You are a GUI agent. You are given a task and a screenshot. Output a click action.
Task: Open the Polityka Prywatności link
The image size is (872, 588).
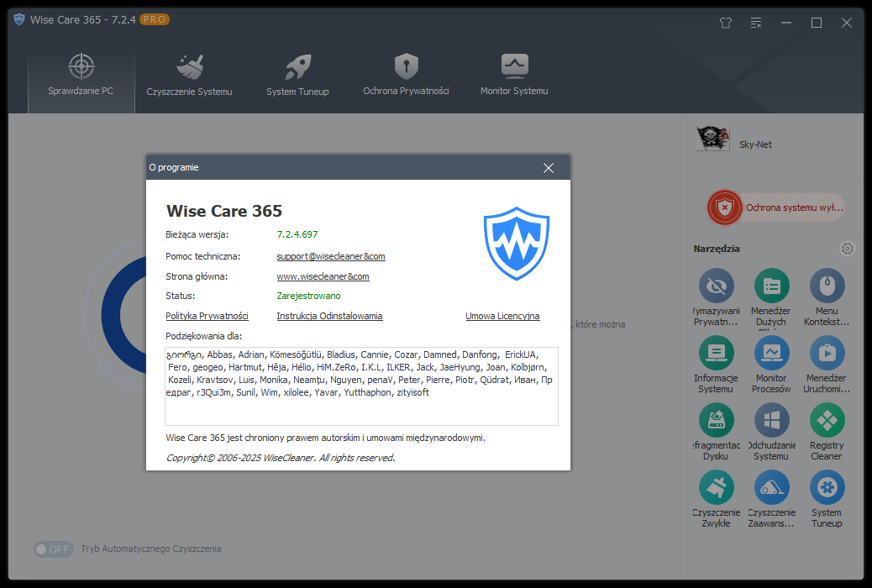pos(207,316)
